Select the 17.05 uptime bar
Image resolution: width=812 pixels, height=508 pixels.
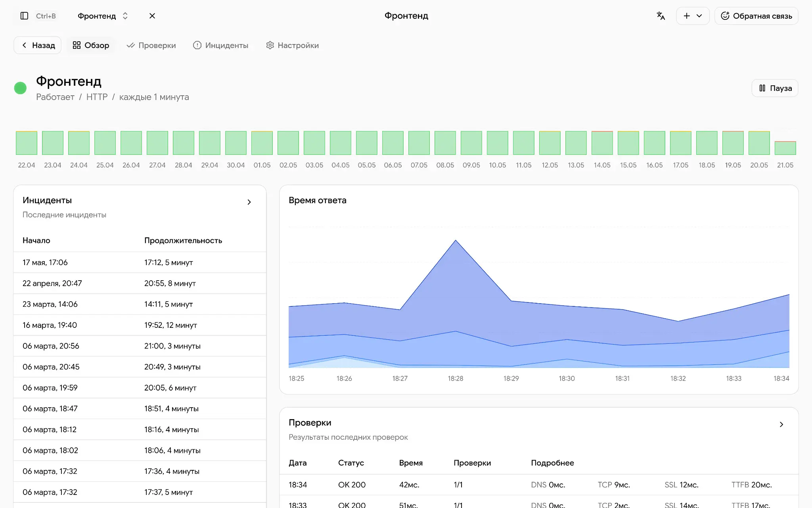coord(681,142)
